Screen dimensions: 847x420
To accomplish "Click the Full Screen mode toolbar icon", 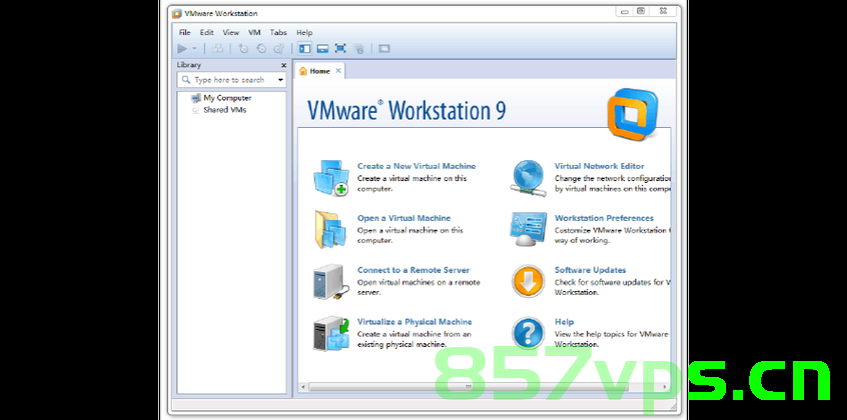I will click(x=340, y=49).
